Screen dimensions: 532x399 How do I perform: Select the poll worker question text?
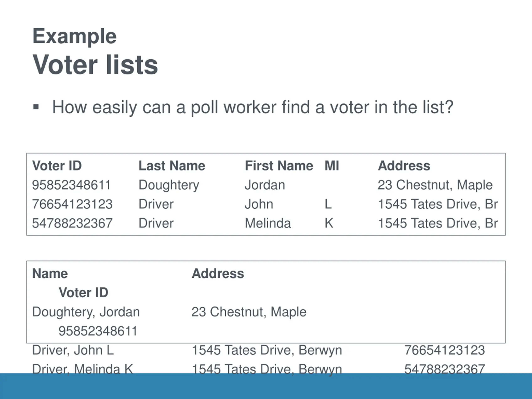tap(253, 107)
